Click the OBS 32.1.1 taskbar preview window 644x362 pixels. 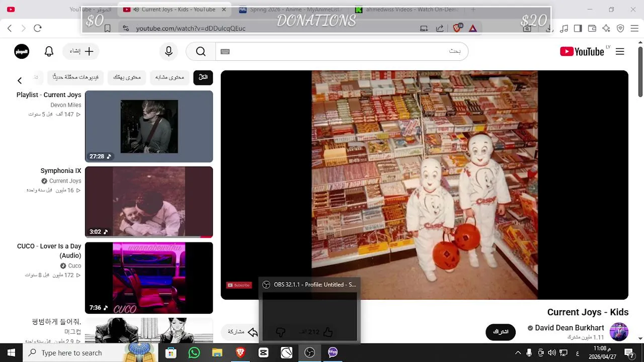tap(309, 311)
